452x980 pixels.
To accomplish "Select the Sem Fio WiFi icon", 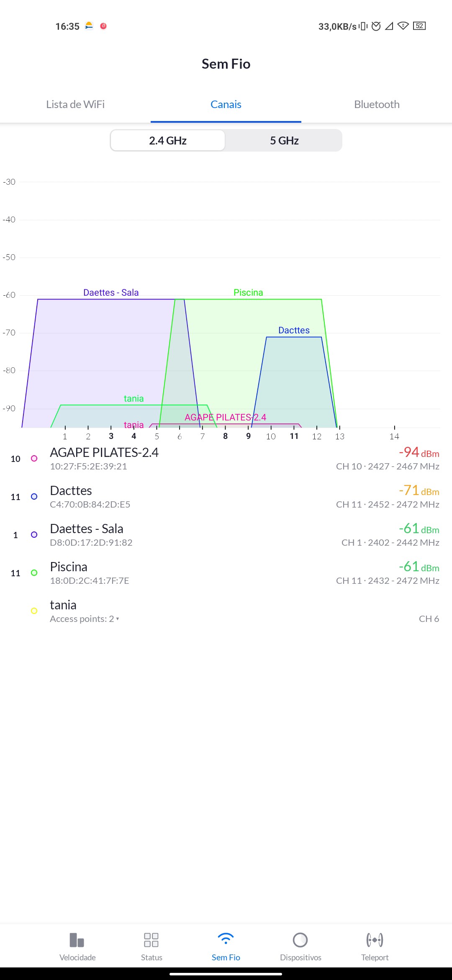I will point(226,939).
